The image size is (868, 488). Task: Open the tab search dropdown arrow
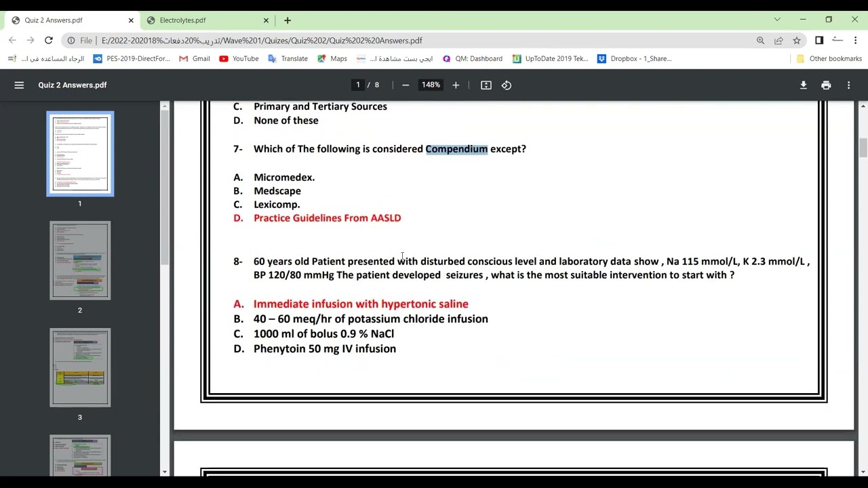(x=777, y=19)
